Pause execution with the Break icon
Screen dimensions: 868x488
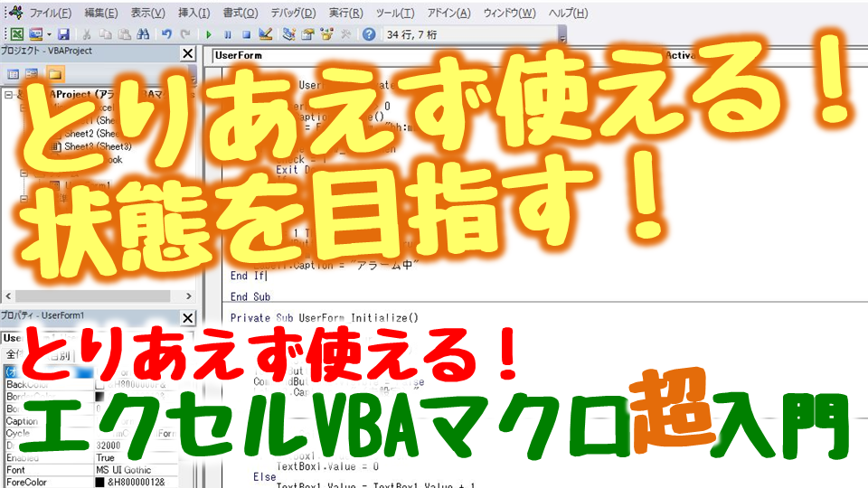point(228,34)
